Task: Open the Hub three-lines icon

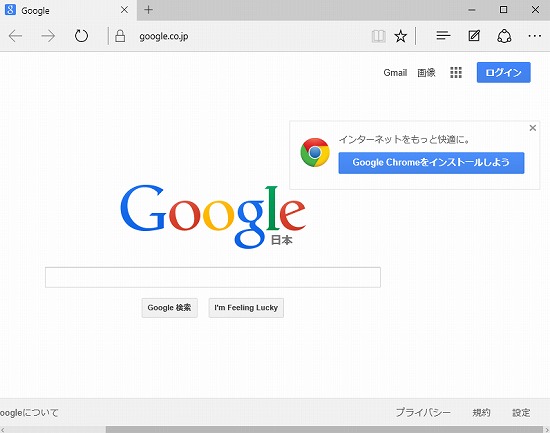Action: [x=443, y=35]
